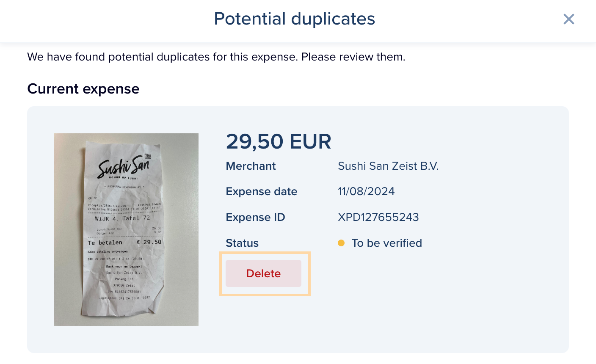This screenshot has width=596, height=364.
Task: Select the 11/08/2024 date value
Action: (x=366, y=191)
